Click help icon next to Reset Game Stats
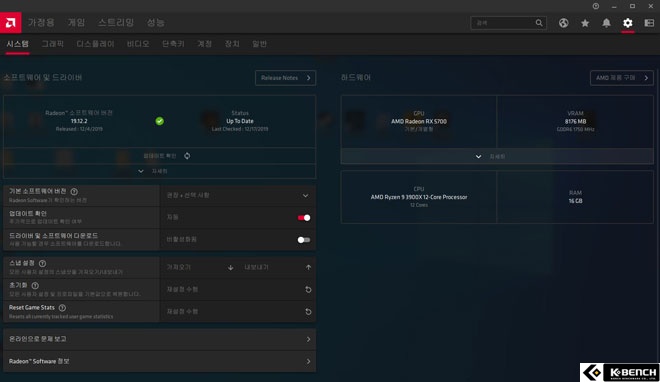Viewport: 660px width, 382px height. pyautogui.click(x=62, y=308)
